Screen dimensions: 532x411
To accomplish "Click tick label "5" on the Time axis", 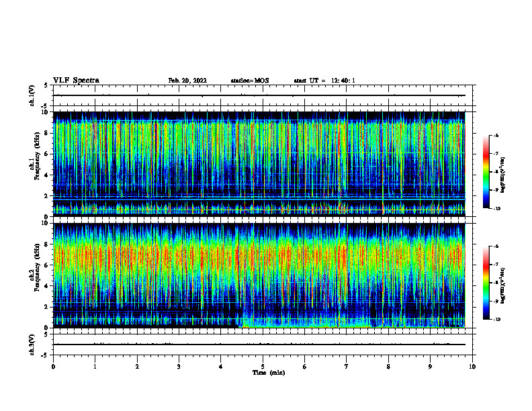I will click(263, 367).
